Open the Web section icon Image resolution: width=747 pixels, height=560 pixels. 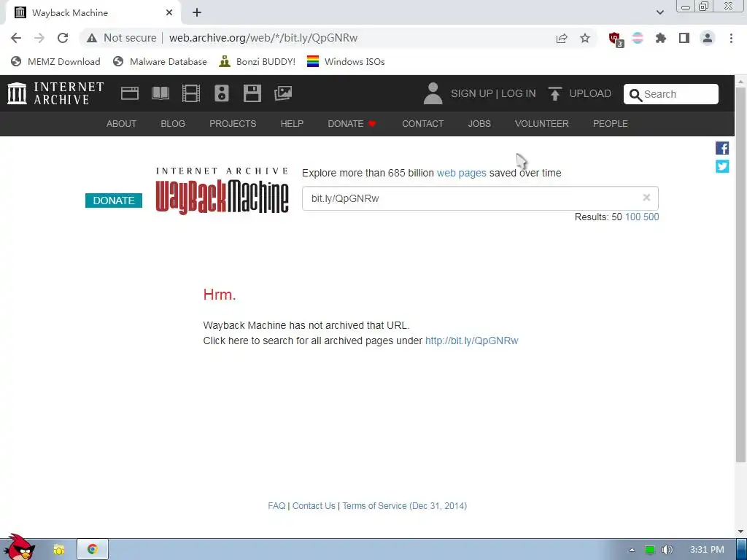click(x=130, y=93)
